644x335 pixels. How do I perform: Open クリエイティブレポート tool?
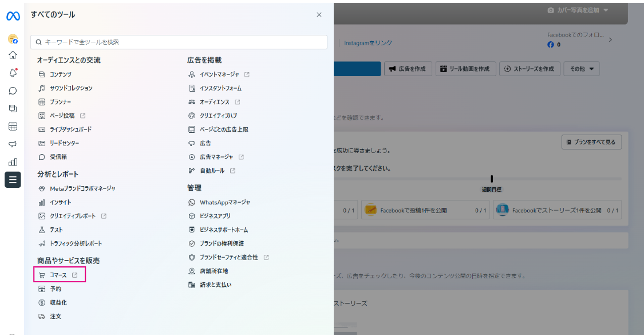pyautogui.click(x=72, y=216)
